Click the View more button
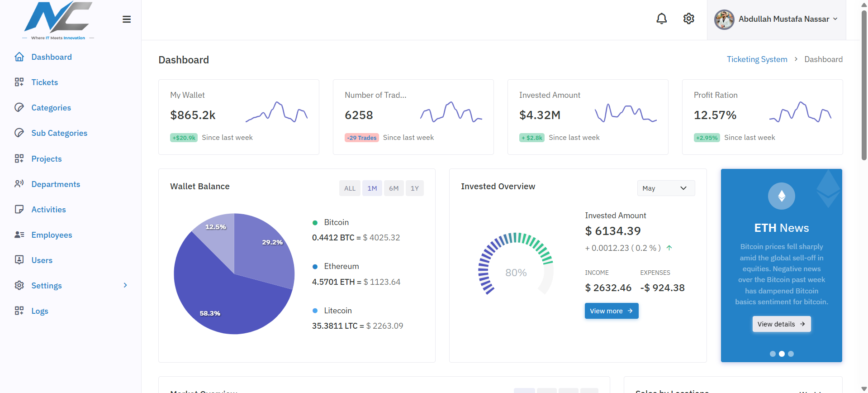 [611, 311]
